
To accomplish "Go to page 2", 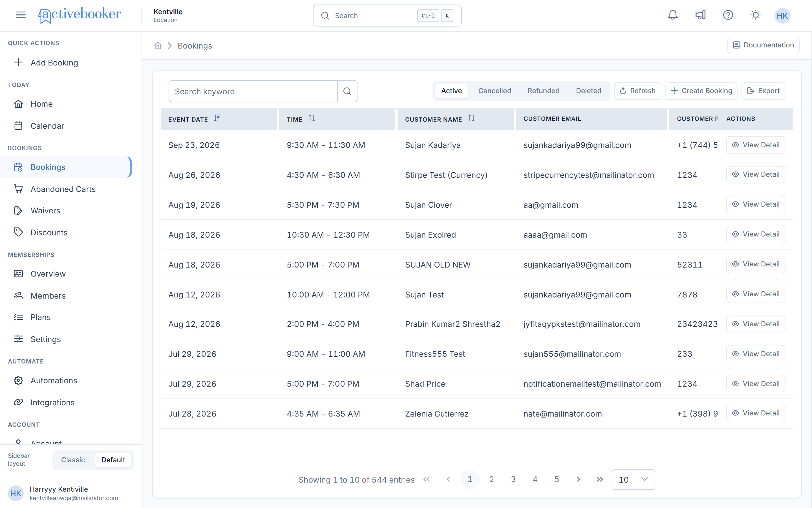I will [491, 479].
